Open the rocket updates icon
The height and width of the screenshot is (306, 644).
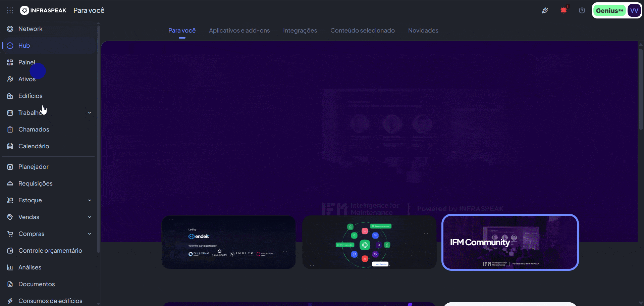545,10
